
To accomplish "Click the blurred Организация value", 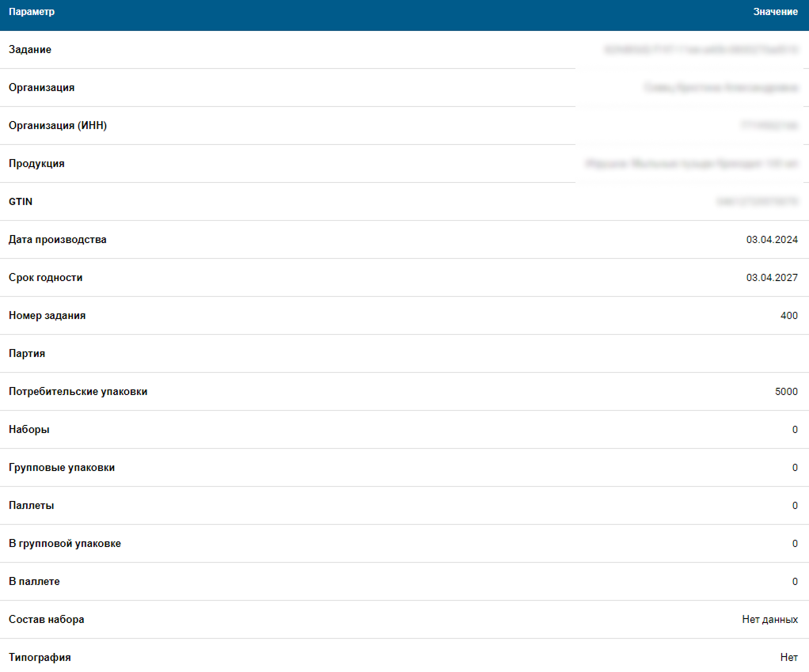I will [x=736, y=88].
